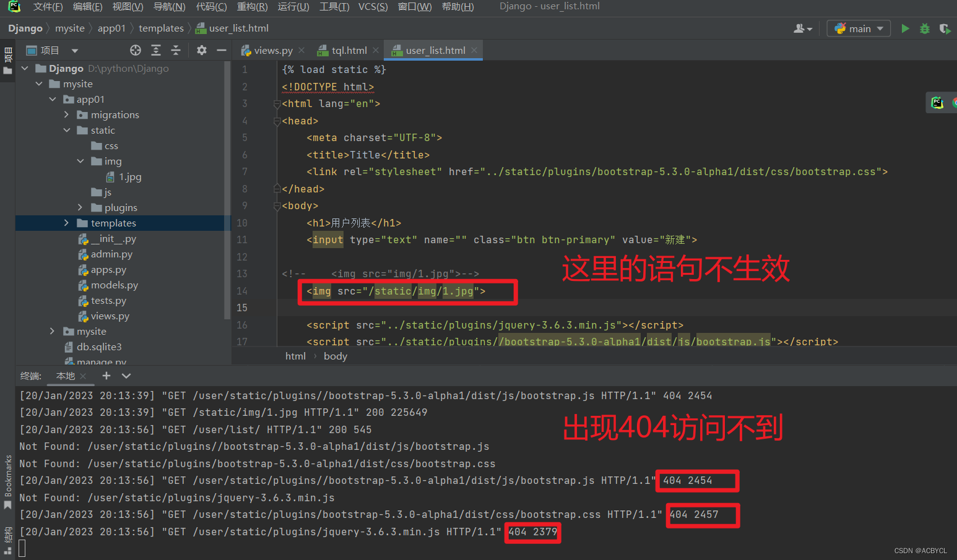Select the css folder in tree
This screenshot has width=957, height=560.
pos(111,145)
